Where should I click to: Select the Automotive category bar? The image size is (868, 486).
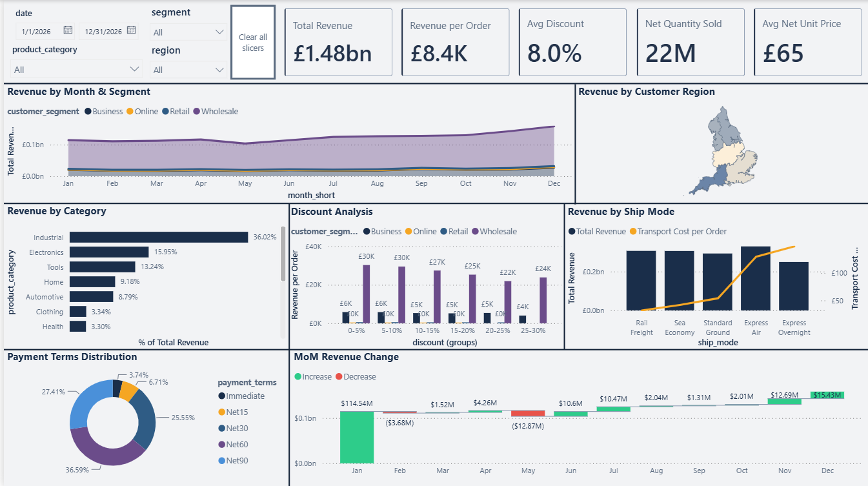pyautogui.click(x=92, y=297)
